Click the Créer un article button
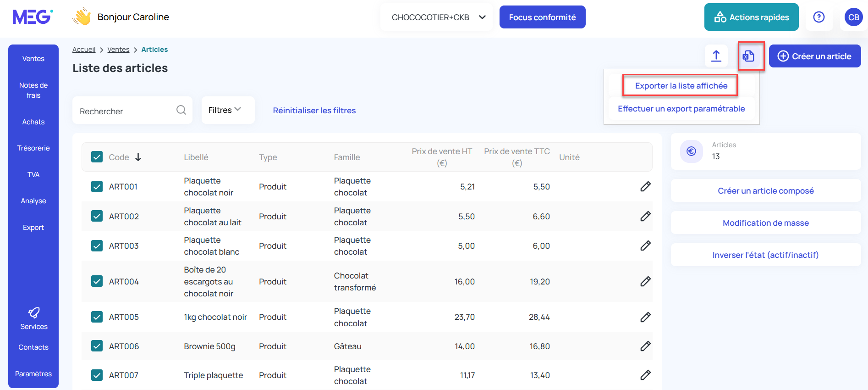Image resolution: width=868 pixels, height=390 pixels. tap(814, 56)
